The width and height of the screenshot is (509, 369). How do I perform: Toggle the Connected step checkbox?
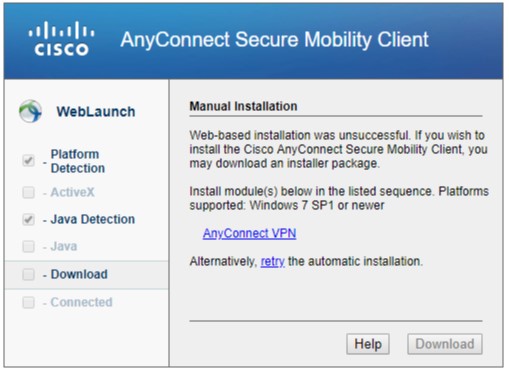click(28, 303)
